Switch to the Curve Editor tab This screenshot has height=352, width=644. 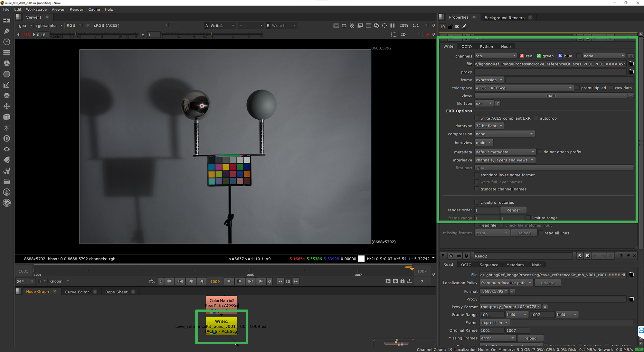(x=77, y=292)
